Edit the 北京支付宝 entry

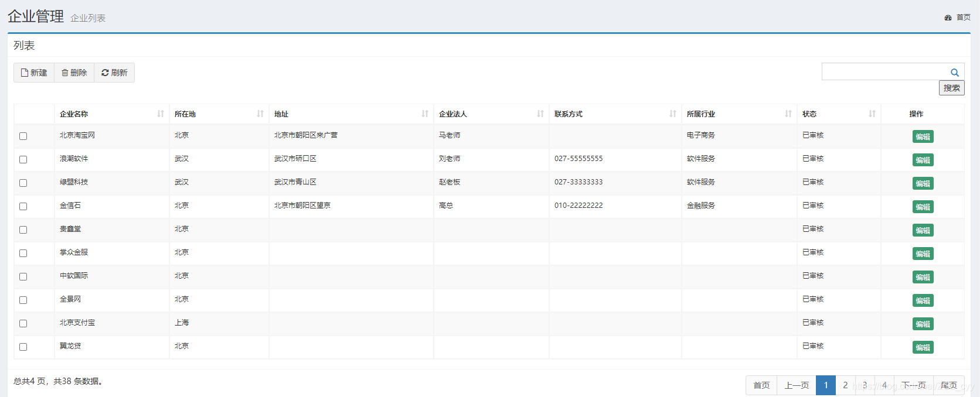[923, 324]
